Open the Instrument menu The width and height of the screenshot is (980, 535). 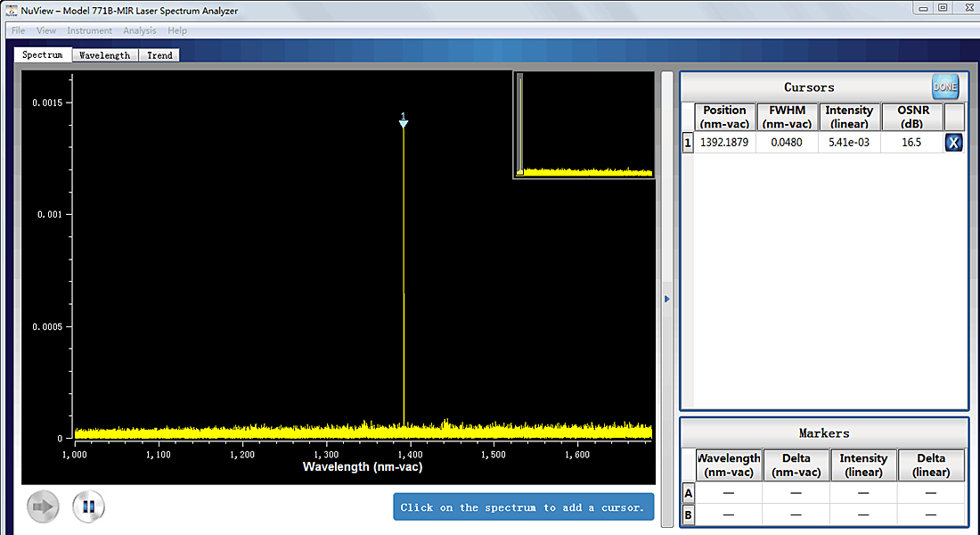(89, 30)
